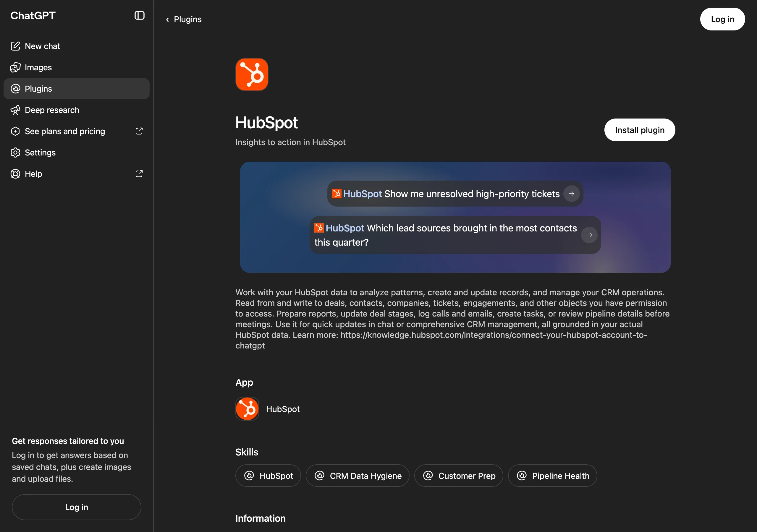The height and width of the screenshot is (532, 757).
Task: Open See plans and pricing link
Action: (x=77, y=131)
